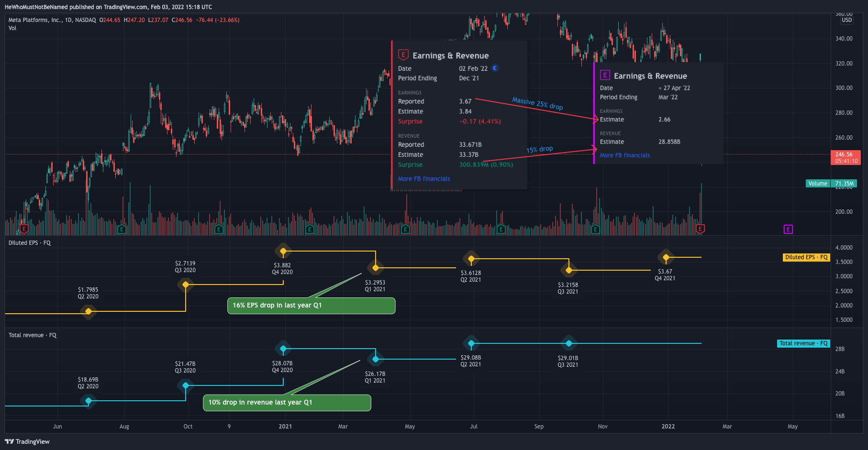Image resolution: width=868 pixels, height=450 pixels.
Task: Click the purple upcoming earnings marker
Action: (x=788, y=230)
